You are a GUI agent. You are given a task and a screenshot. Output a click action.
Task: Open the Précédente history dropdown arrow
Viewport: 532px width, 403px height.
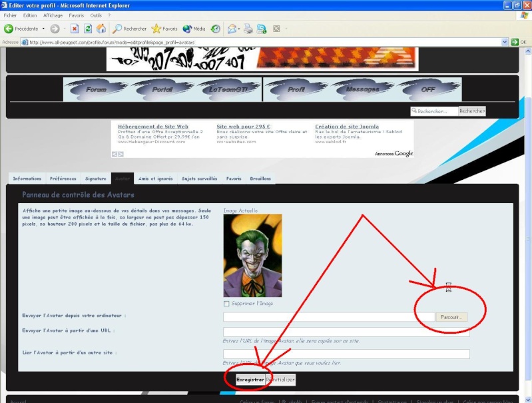click(43, 29)
